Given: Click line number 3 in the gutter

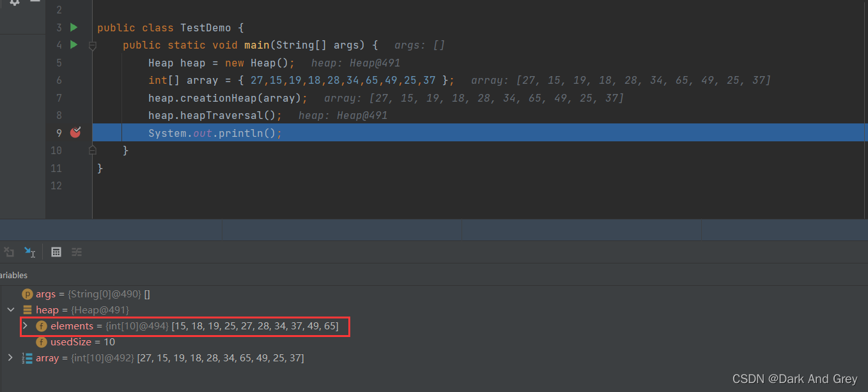Looking at the screenshot, I should click(59, 27).
